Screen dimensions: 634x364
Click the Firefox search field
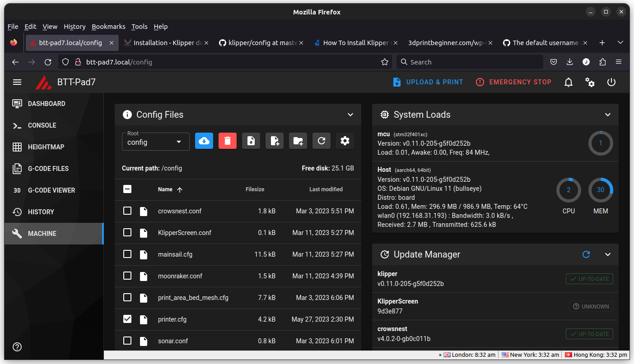pos(470,62)
